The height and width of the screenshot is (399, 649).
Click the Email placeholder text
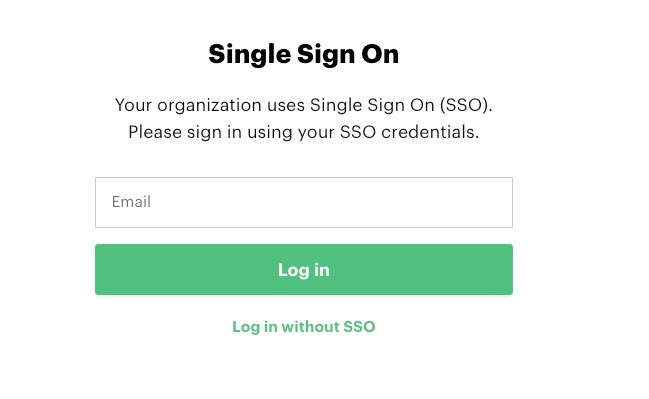click(131, 202)
